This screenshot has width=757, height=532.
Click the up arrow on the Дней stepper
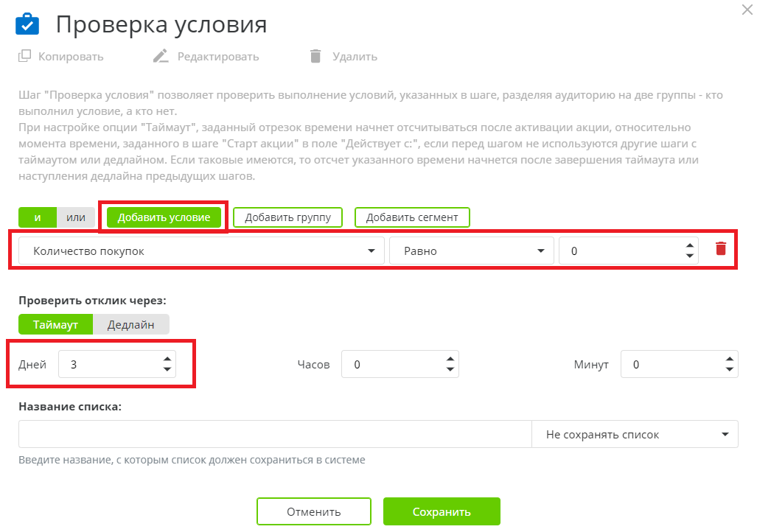click(168, 360)
